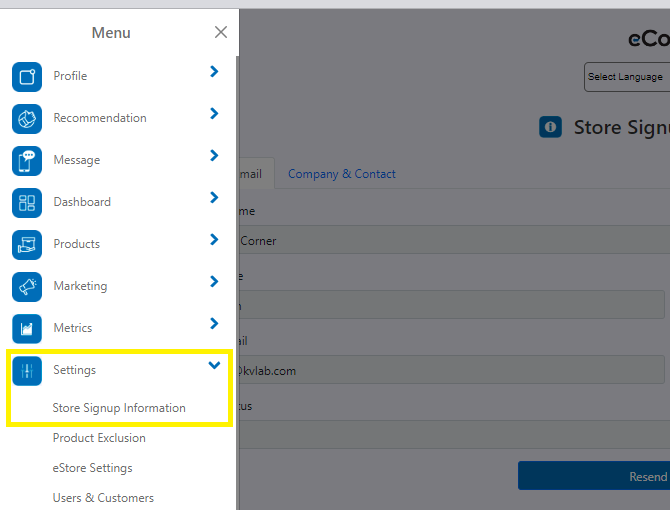Close the Menu panel with X
Viewport: 670px width, 510px height.
pyautogui.click(x=221, y=32)
